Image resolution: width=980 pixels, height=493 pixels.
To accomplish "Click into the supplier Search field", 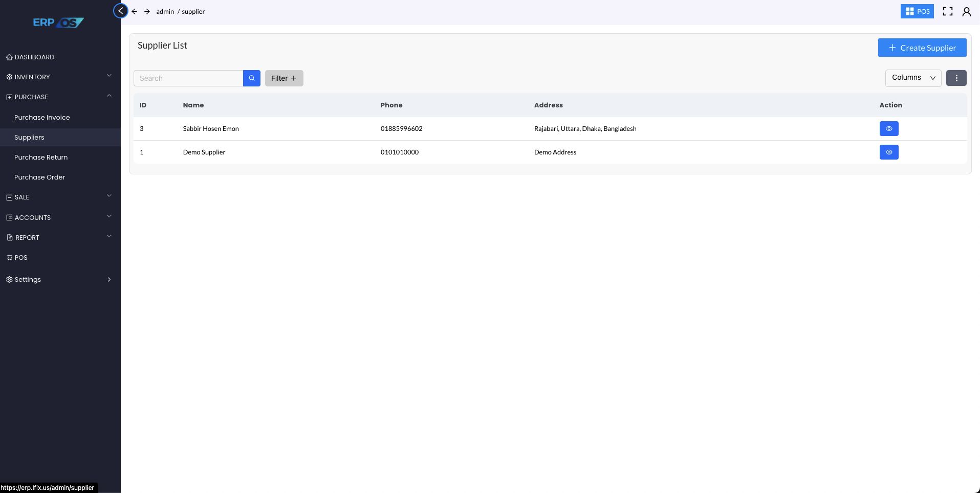I will [x=188, y=78].
